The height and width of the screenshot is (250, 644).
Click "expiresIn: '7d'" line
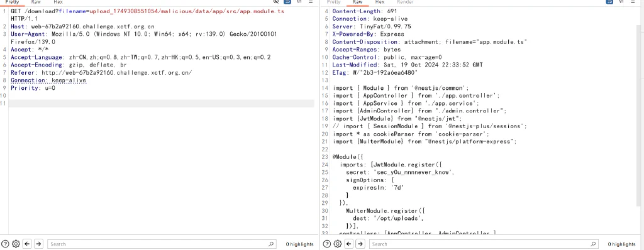[x=378, y=188]
